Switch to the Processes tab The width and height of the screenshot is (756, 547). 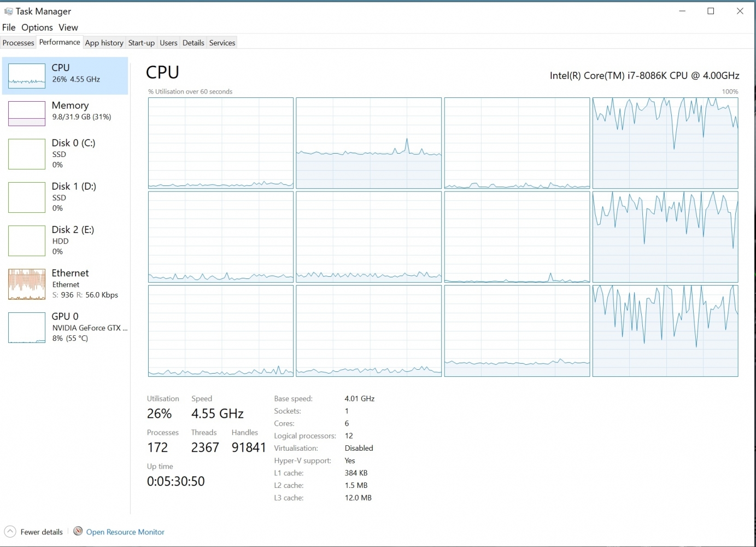coord(19,43)
